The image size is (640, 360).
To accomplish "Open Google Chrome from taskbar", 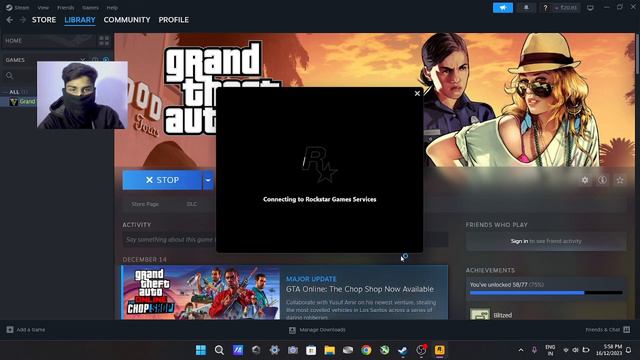I will coord(366,350).
